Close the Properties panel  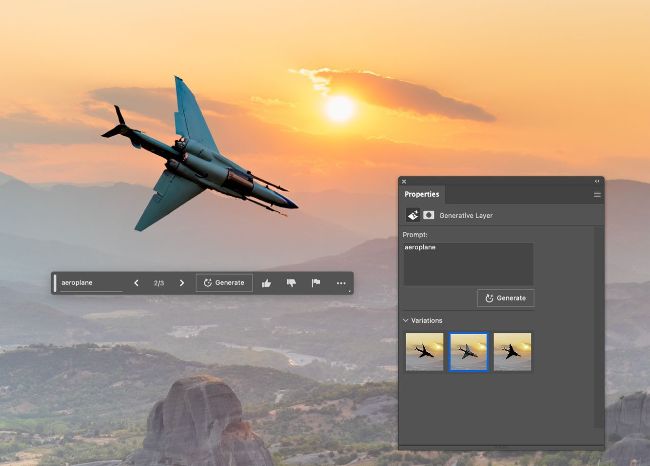404,181
